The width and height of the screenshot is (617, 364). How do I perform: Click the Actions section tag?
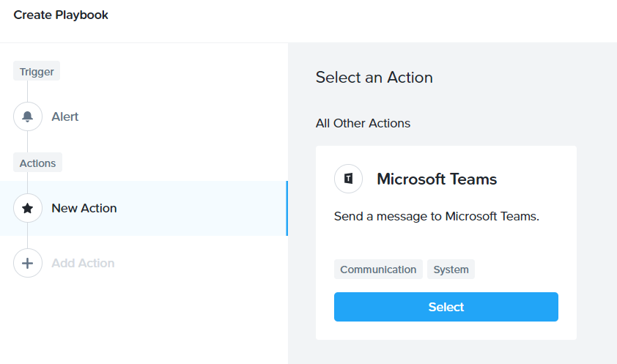click(x=38, y=163)
